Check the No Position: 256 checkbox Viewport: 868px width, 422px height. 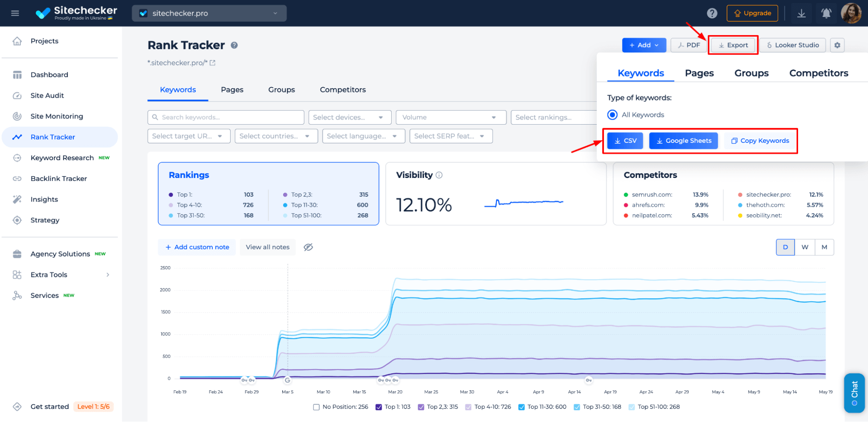316,407
